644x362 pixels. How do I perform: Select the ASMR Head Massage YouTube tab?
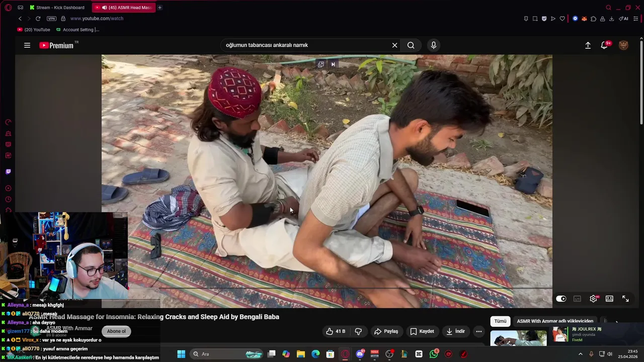point(124,8)
